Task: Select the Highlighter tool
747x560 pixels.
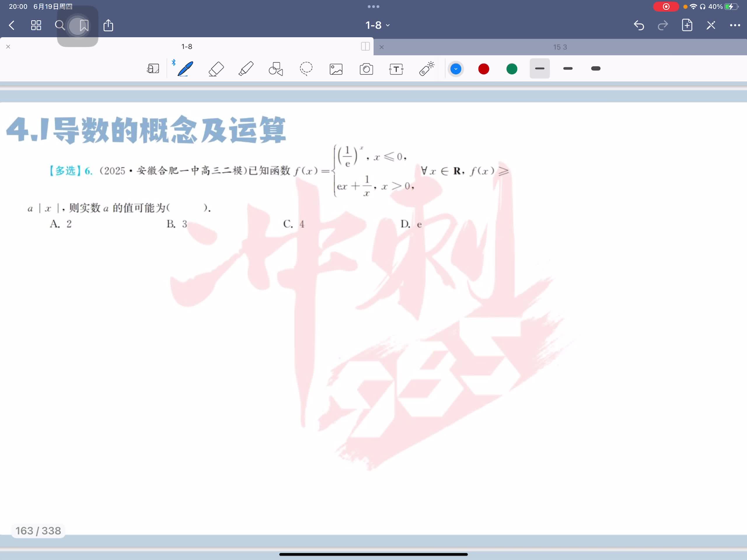Action: [x=246, y=69]
